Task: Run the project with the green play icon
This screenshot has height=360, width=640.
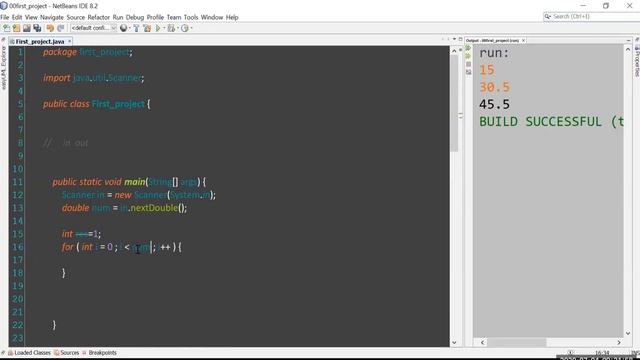Action: pyautogui.click(x=158, y=28)
